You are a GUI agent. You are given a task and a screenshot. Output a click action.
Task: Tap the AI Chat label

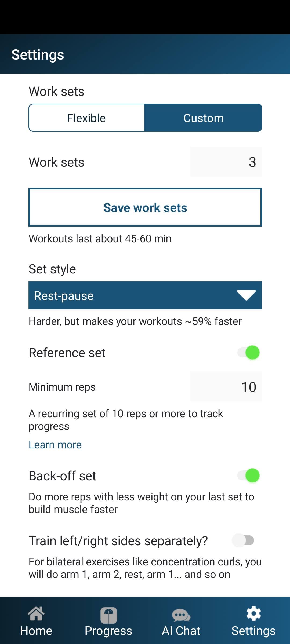(x=181, y=631)
